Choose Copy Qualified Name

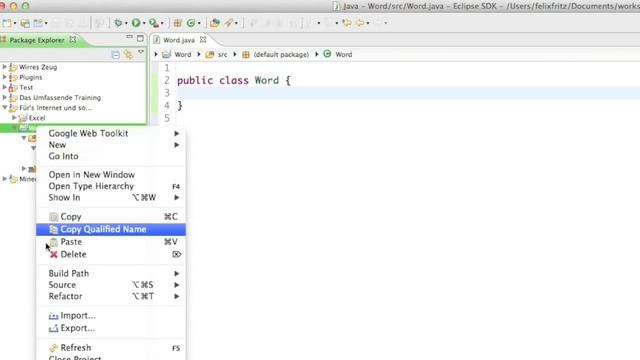pyautogui.click(x=111, y=229)
